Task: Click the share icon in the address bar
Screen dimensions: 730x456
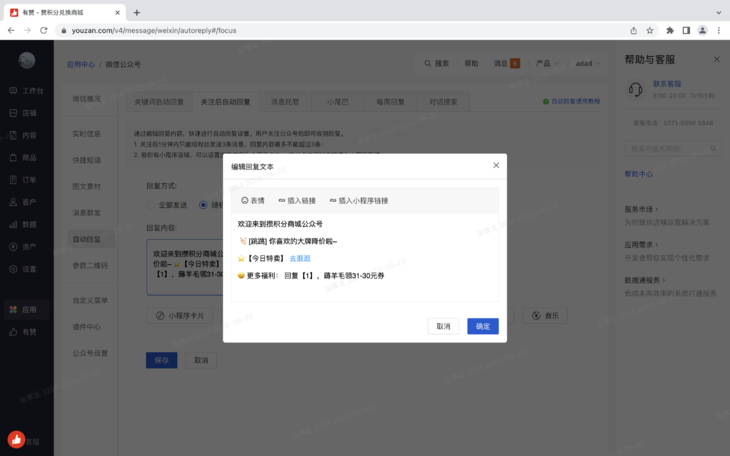Action: click(633, 30)
